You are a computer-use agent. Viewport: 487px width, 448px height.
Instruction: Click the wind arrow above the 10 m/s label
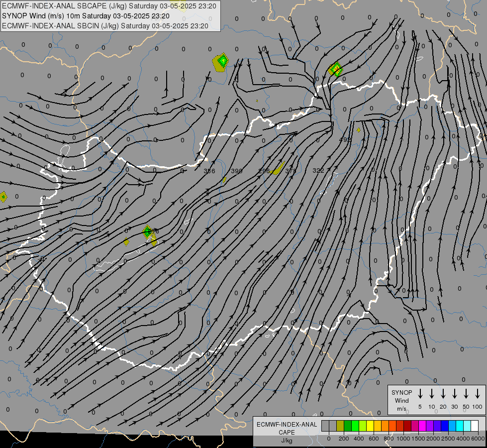pyautogui.click(x=432, y=394)
